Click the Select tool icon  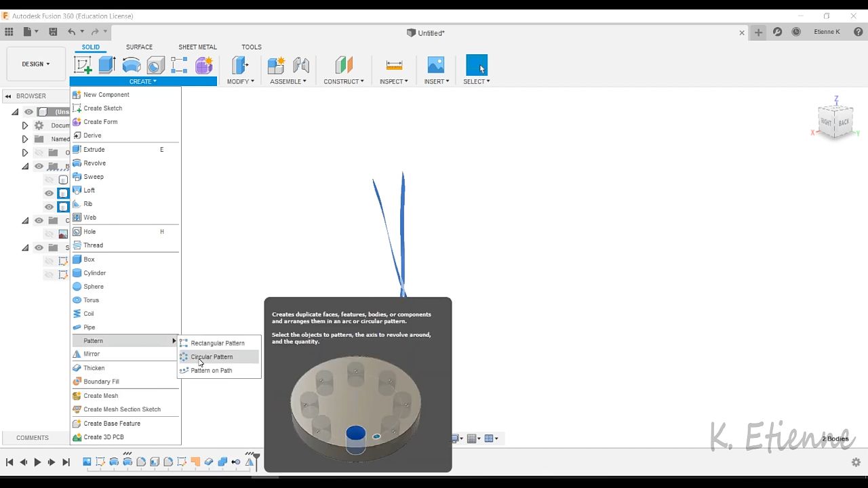[x=477, y=65]
